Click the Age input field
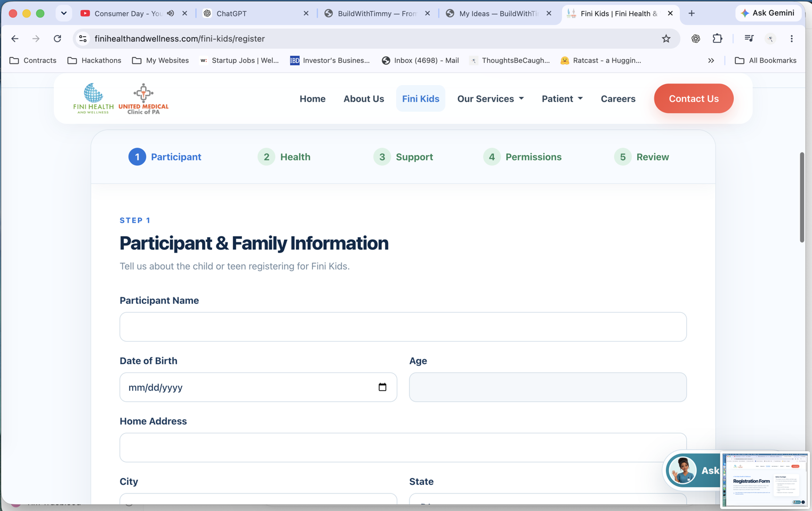The width and height of the screenshot is (812, 511). coord(548,387)
